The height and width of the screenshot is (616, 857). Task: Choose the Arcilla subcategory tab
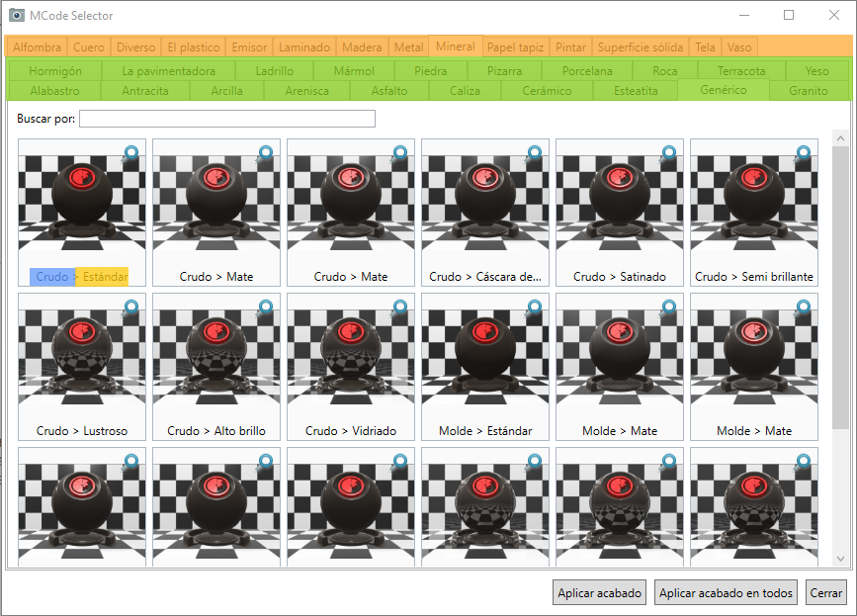tap(226, 91)
